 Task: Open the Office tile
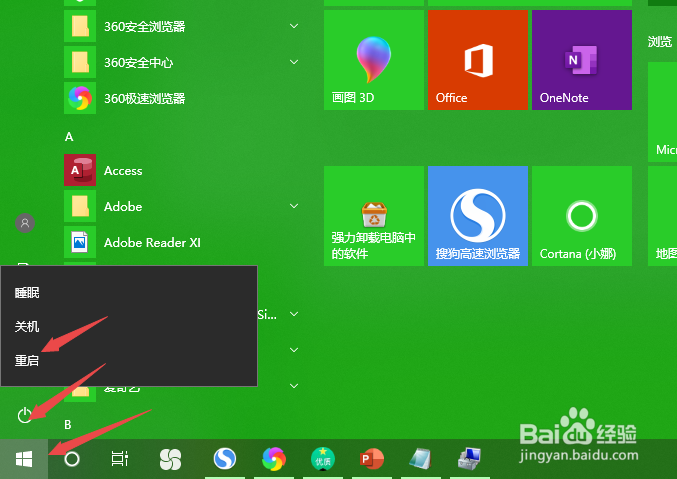click(478, 60)
